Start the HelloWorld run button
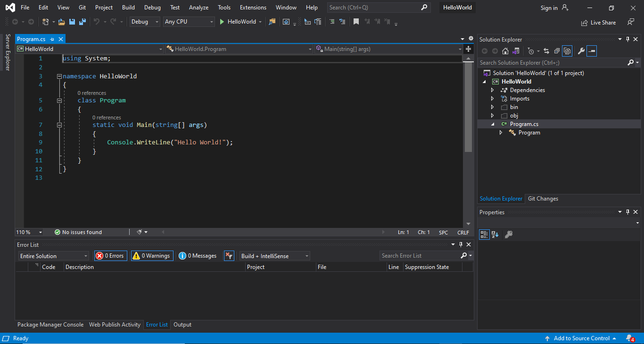 pyautogui.click(x=237, y=22)
